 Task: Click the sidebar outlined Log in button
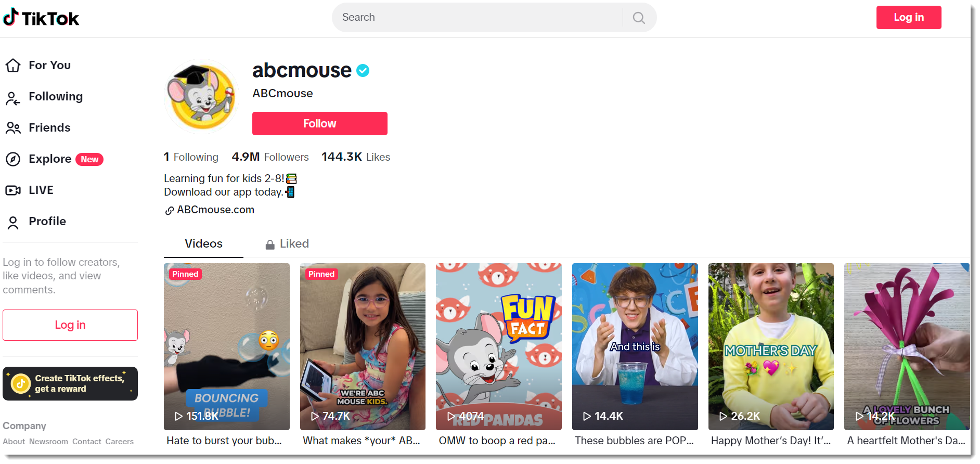point(70,325)
